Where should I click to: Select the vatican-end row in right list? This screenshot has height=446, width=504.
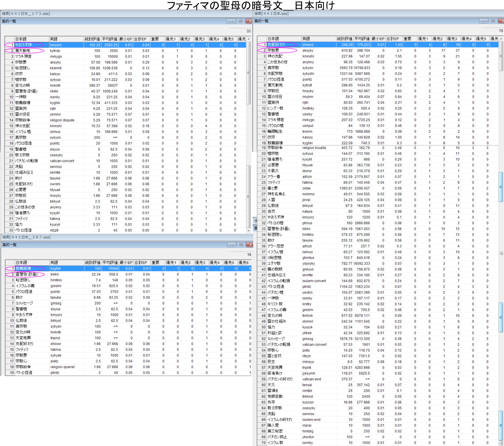tap(312, 379)
